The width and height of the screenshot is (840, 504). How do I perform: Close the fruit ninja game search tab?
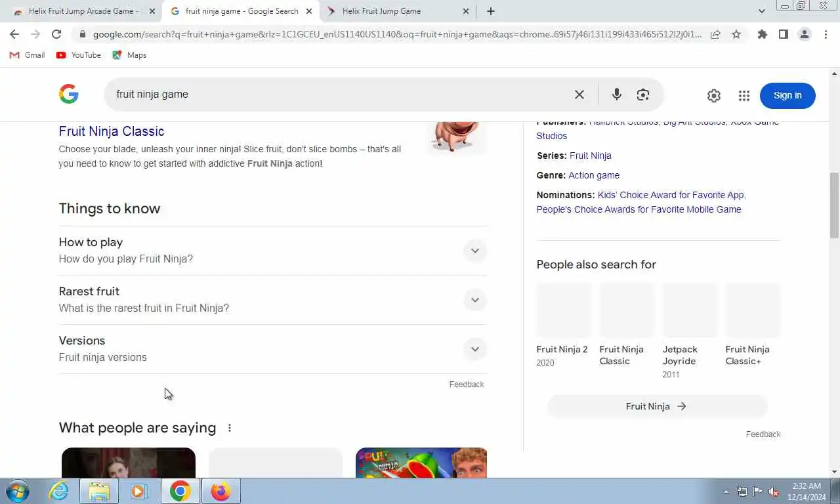pos(309,11)
